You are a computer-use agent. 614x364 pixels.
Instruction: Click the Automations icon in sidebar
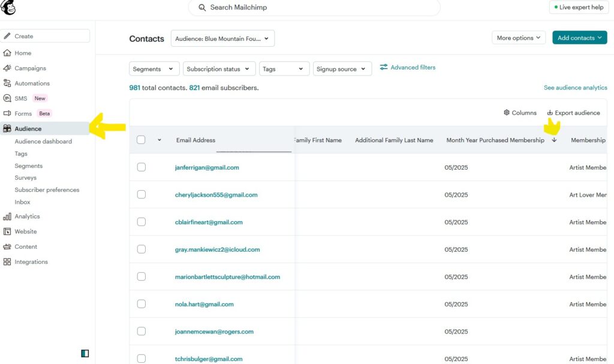click(7, 83)
